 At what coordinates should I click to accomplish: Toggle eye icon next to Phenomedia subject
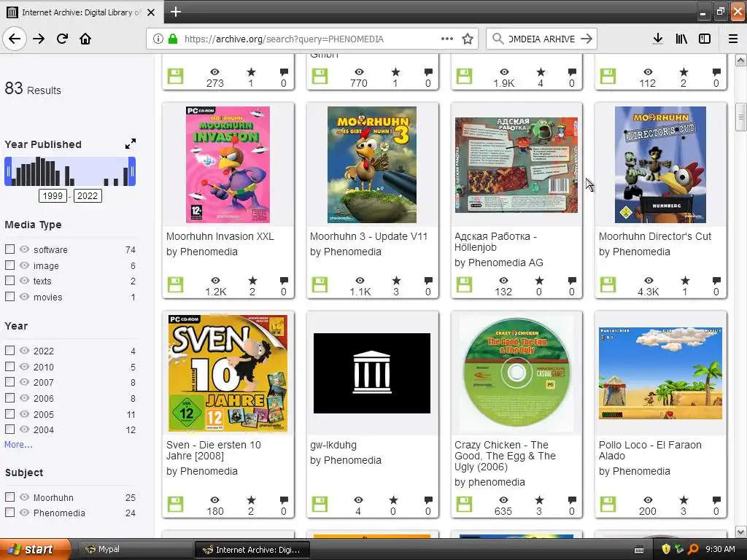(x=24, y=513)
